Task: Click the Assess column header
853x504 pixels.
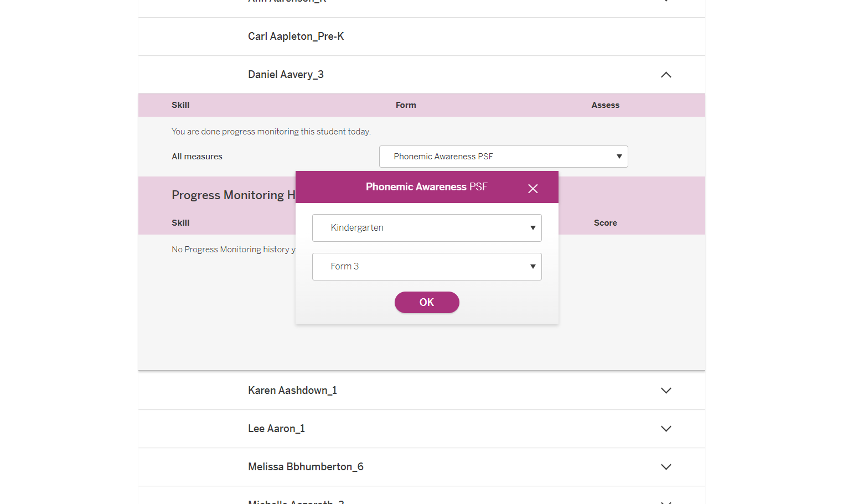Action: tap(605, 105)
